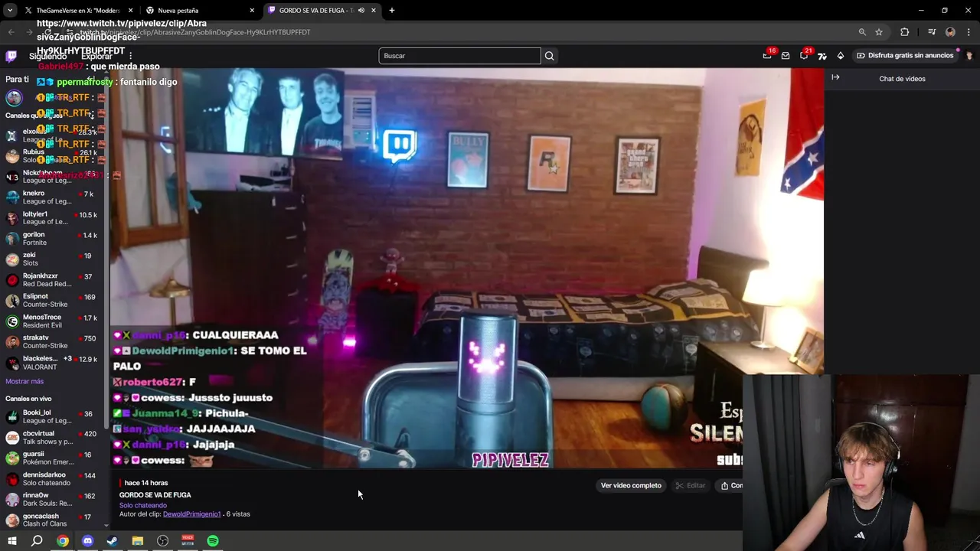Open Twitch Prime loot inbox icon
Viewport: 980px width, 551px height.
pyautogui.click(x=767, y=56)
